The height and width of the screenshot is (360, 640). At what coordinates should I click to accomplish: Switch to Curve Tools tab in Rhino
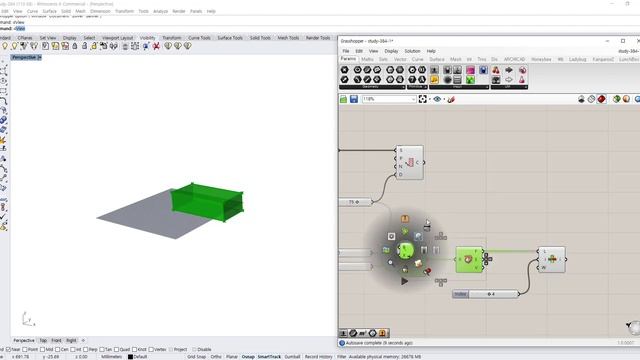(199, 38)
